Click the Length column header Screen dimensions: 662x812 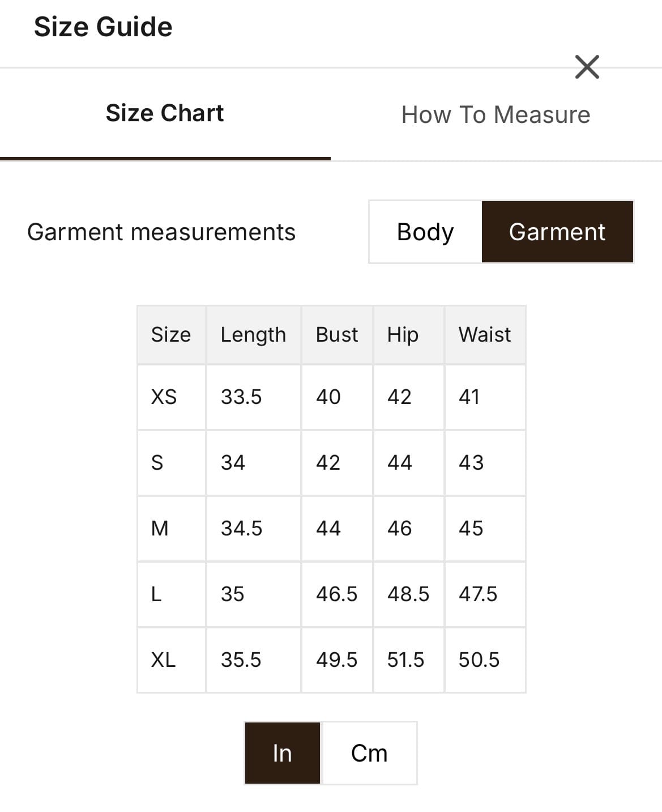pos(253,334)
